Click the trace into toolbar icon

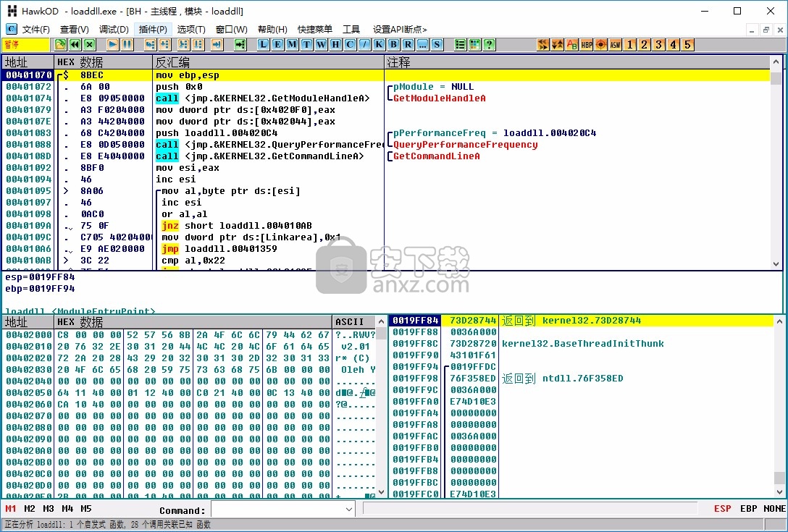click(x=183, y=45)
